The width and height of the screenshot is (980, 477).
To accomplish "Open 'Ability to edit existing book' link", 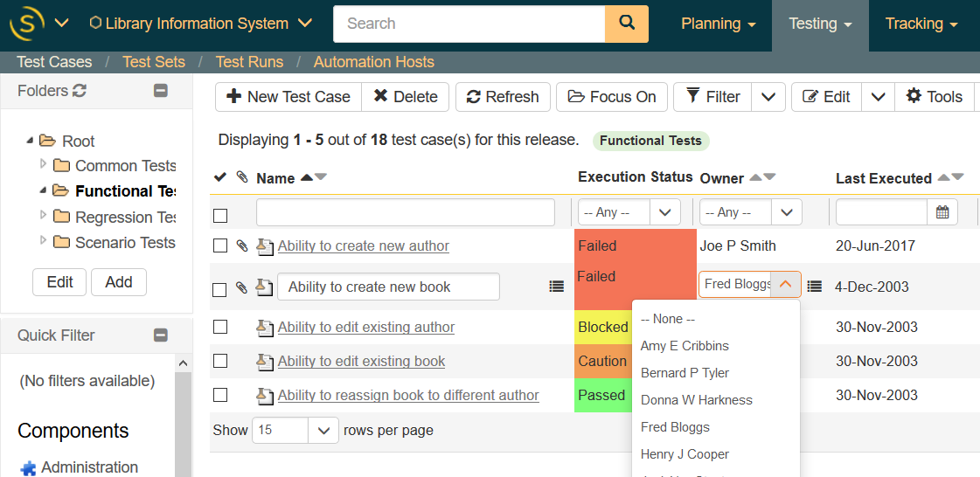I will [361, 361].
